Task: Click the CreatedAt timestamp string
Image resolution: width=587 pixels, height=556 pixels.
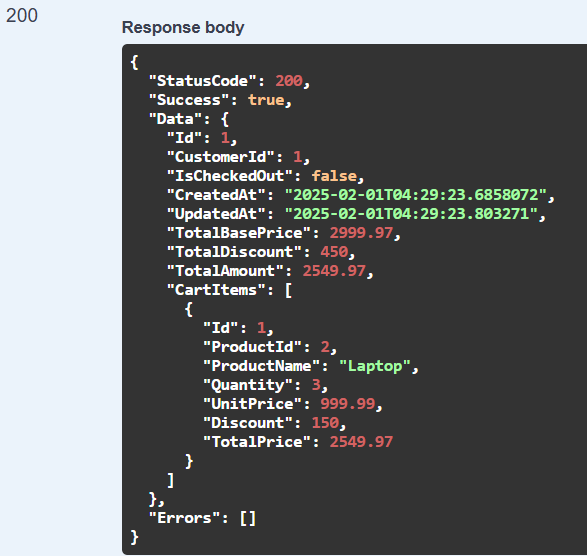Action: 416,195
